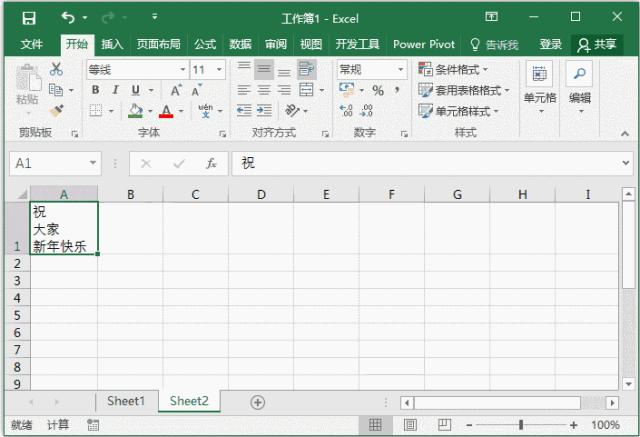Go to the 数据 tab
Screen dimensions: 640x437
click(240, 44)
